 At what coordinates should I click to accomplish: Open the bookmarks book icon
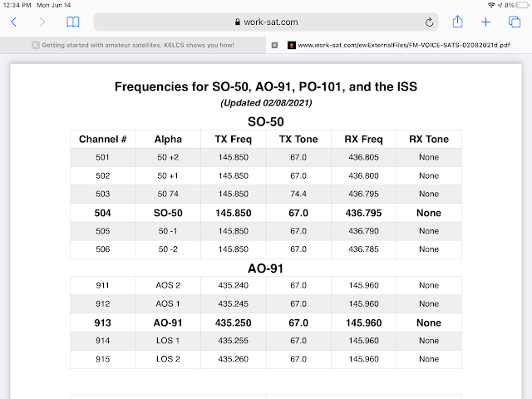click(73, 22)
